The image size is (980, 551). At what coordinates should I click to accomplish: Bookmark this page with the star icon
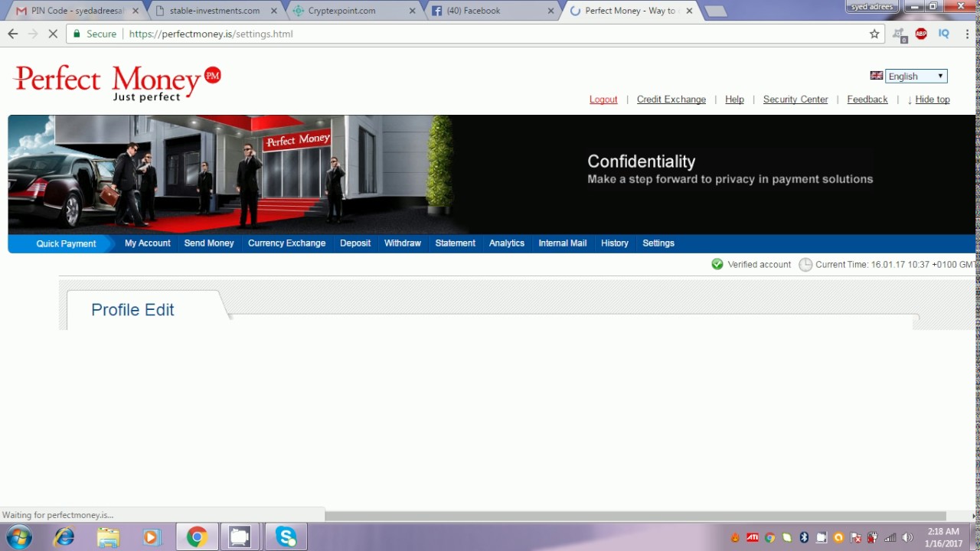[874, 34]
